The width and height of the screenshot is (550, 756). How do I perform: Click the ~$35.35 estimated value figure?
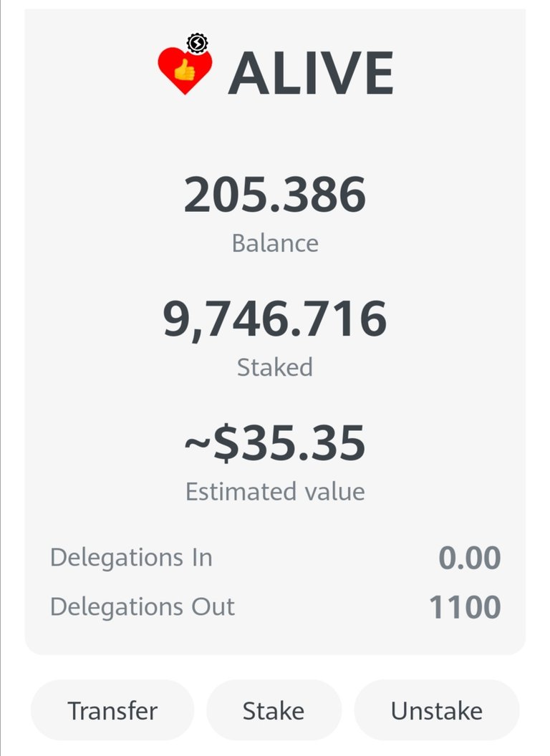275,443
